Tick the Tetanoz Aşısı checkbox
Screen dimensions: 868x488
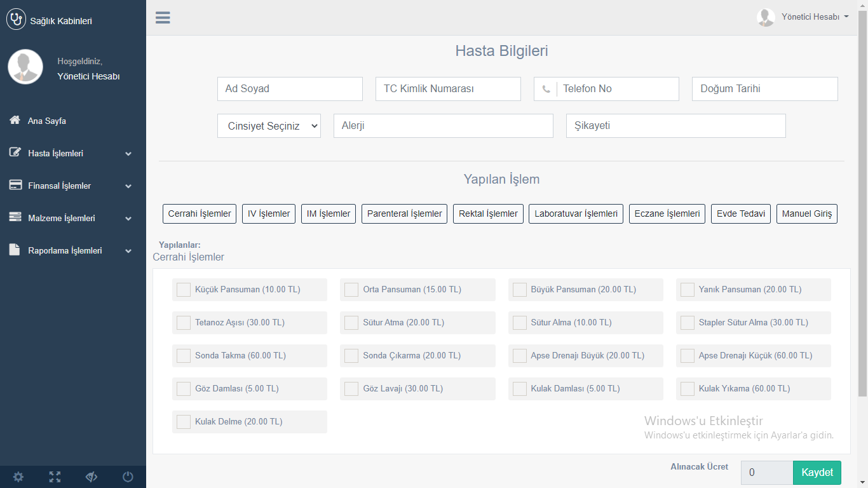[x=184, y=323]
